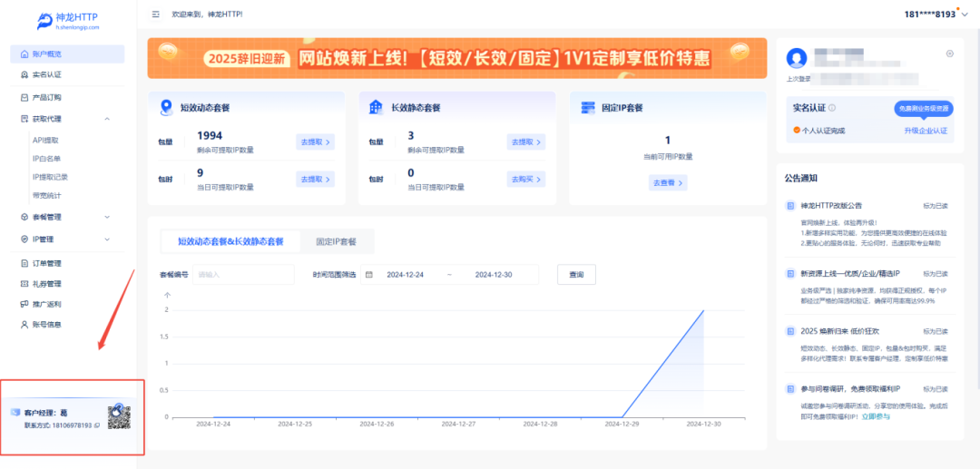Click the 账户概览 home icon
The width and height of the screenshot is (980, 469).
pos(24,54)
